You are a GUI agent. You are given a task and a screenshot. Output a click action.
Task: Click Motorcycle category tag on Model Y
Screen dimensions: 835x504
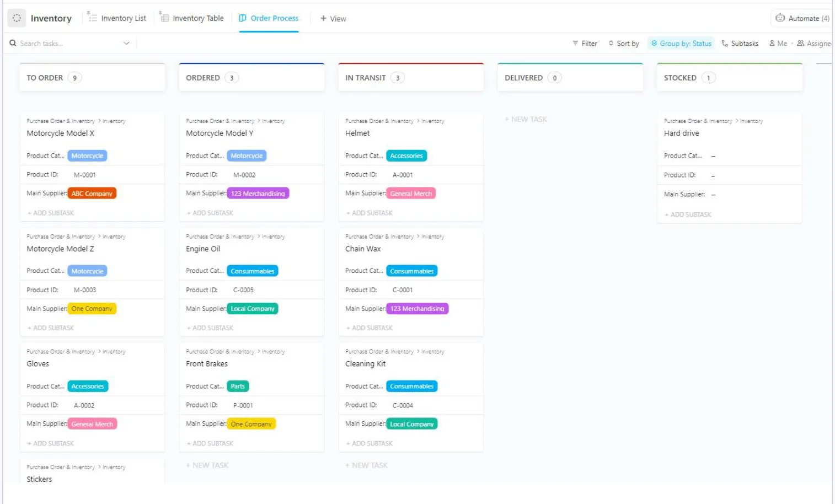(247, 156)
